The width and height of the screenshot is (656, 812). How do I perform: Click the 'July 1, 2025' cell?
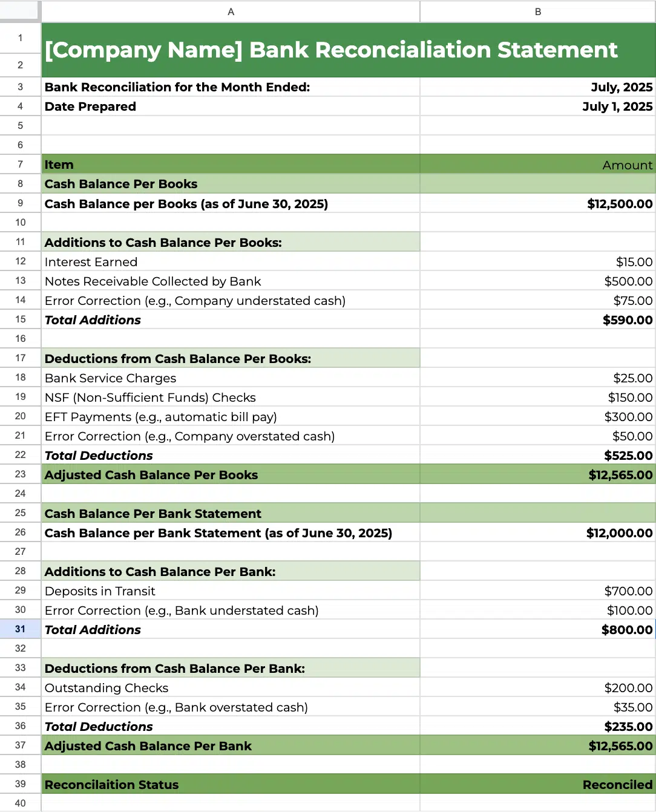pos(537,106)
